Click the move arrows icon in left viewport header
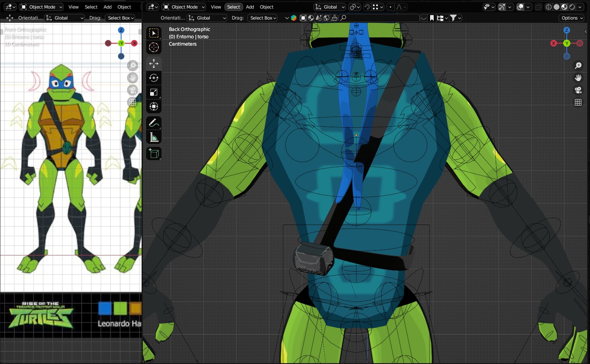Viewport: 590px width, 364px height. 10,18
